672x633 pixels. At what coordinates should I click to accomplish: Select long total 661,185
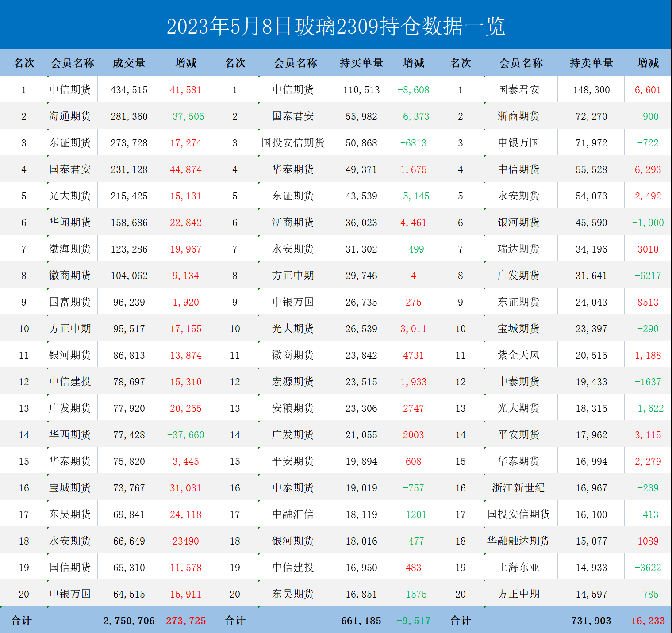361,621
